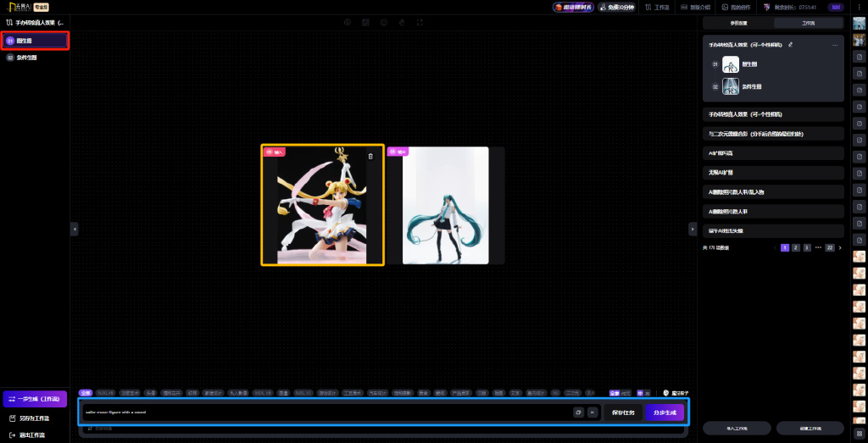The height and width of the screenshot is (443, 868).
Task: Click the copy icon in the prompt box
Action: (578, 413)
